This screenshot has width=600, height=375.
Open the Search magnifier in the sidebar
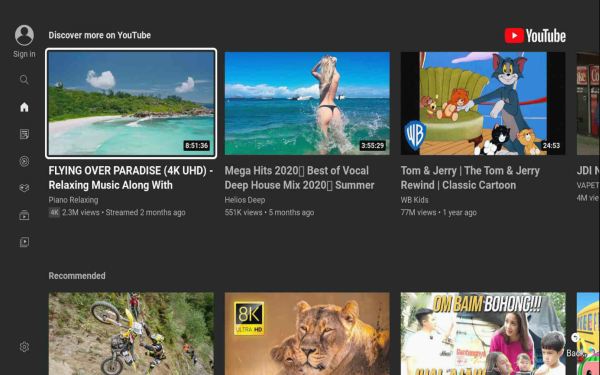pos(24,80)
